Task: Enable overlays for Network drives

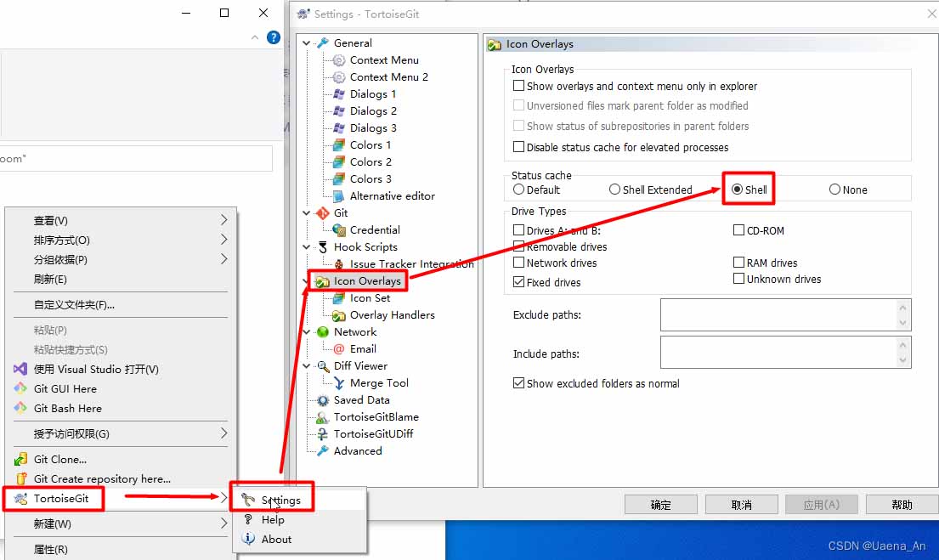Action: point(518,263)
